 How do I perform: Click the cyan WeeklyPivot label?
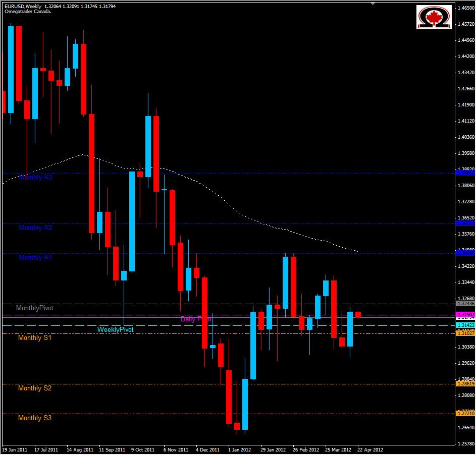pyautogui.click(x=115, y=329)
